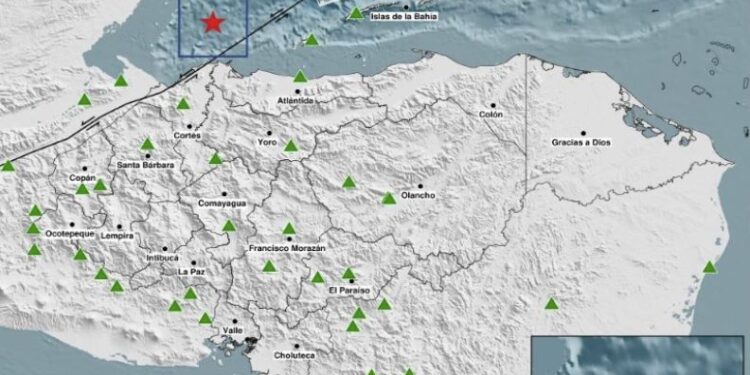750x375 pixels.
Task: Click the Colón label
Action: tap(491, 114)
